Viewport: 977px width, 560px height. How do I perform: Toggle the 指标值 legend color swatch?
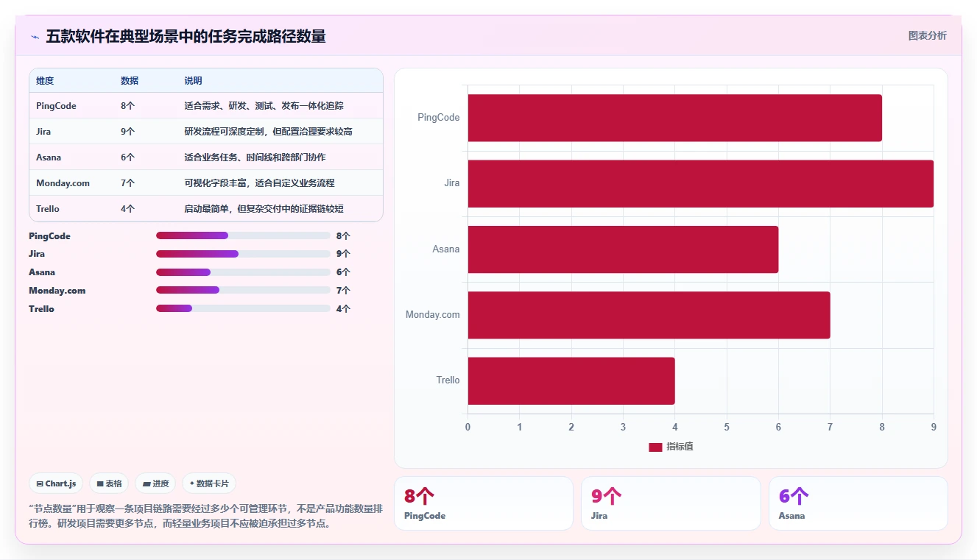[655, 447]
